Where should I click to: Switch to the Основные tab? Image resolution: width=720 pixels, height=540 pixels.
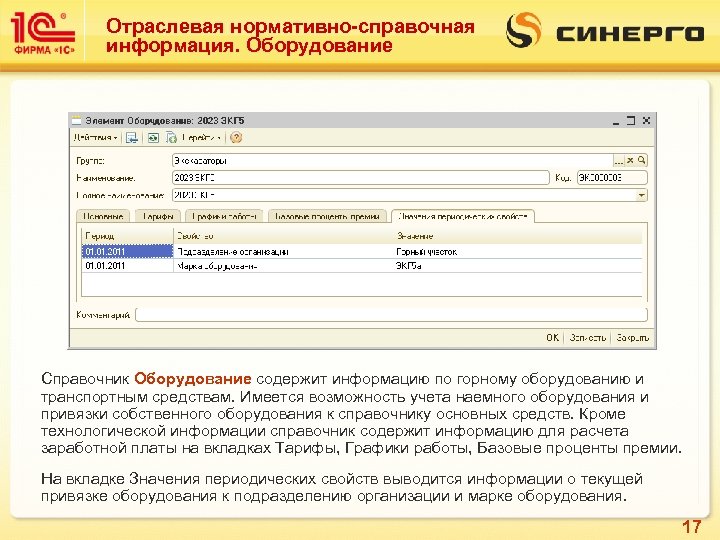pos(103,216)
